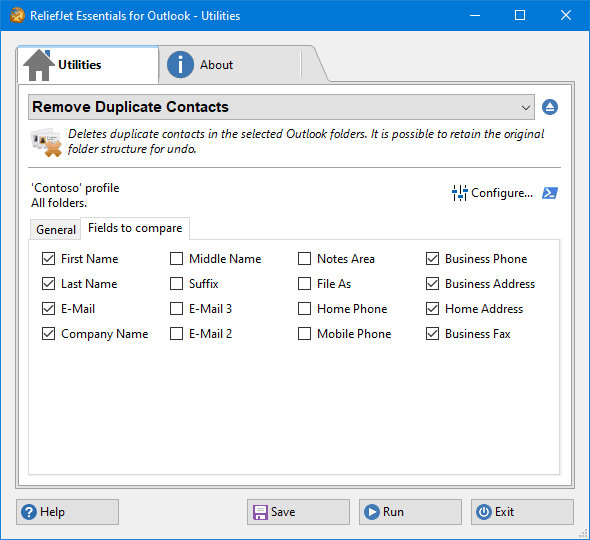Enable the Notes Area checkbox
The width and height of the screenshot is (590, 540).
[x=304, y=259]
